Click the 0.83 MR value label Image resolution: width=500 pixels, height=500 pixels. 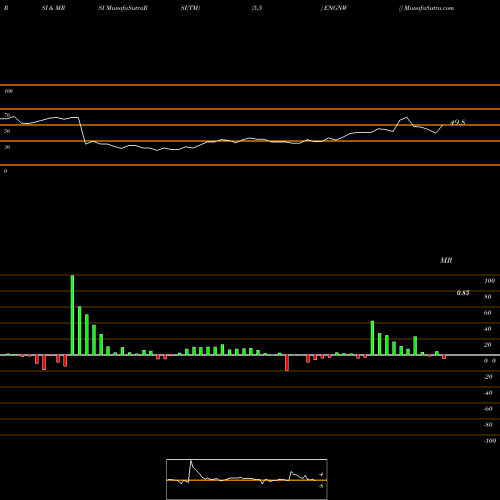[x=463, y=293]
